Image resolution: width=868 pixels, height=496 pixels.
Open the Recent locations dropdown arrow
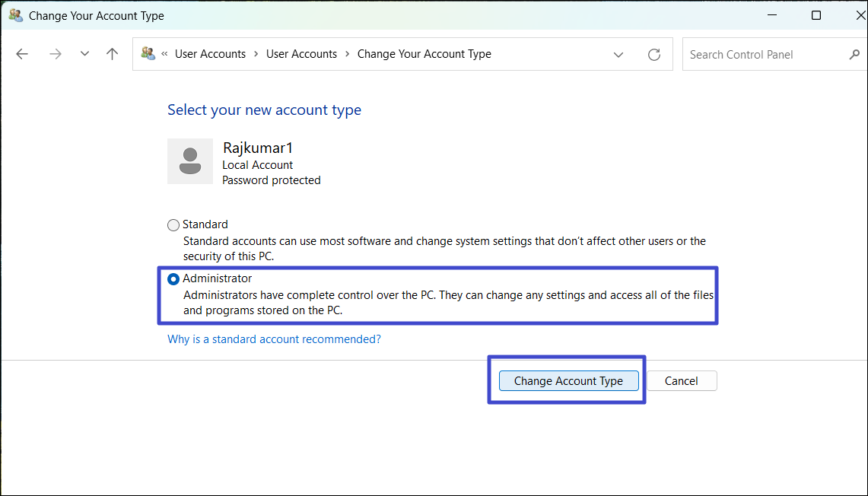tap(84, 54)
